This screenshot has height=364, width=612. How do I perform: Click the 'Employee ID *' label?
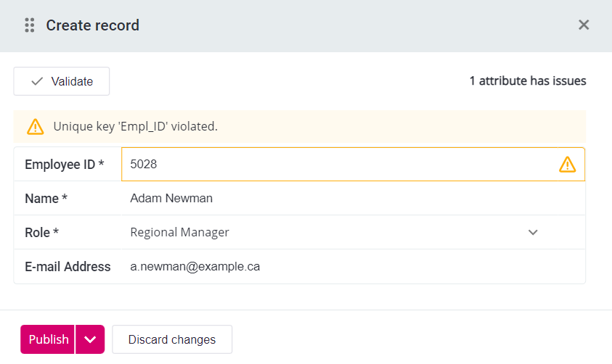coord(64,165)
